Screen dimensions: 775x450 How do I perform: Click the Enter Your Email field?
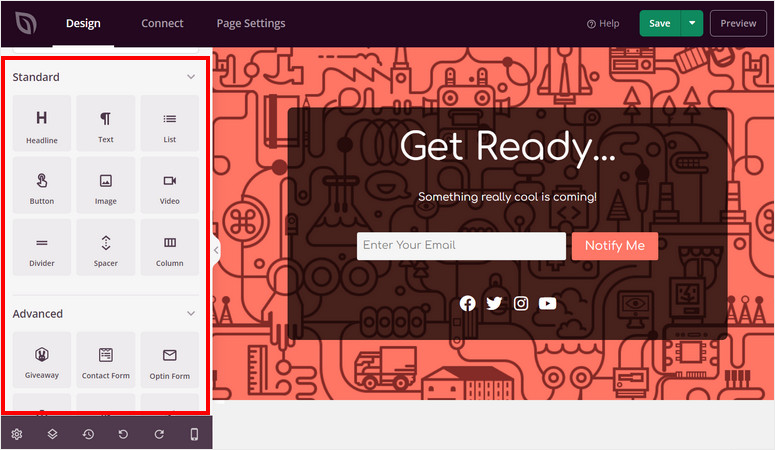pos(461,246)
